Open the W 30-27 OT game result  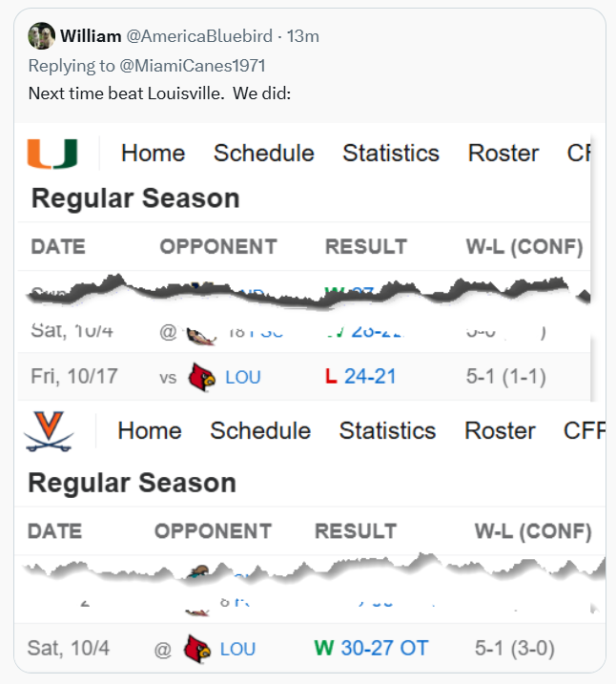(x=371, y=649)
